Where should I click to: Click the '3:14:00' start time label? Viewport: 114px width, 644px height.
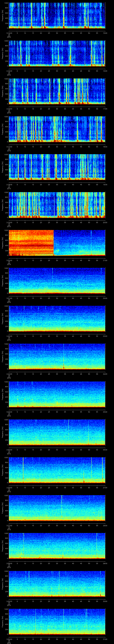[x=9, y=33]
